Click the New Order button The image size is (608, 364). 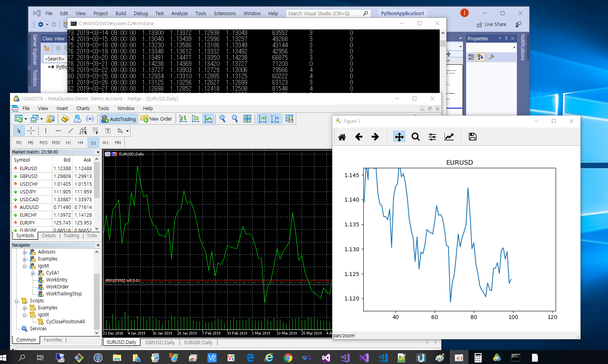157,119
